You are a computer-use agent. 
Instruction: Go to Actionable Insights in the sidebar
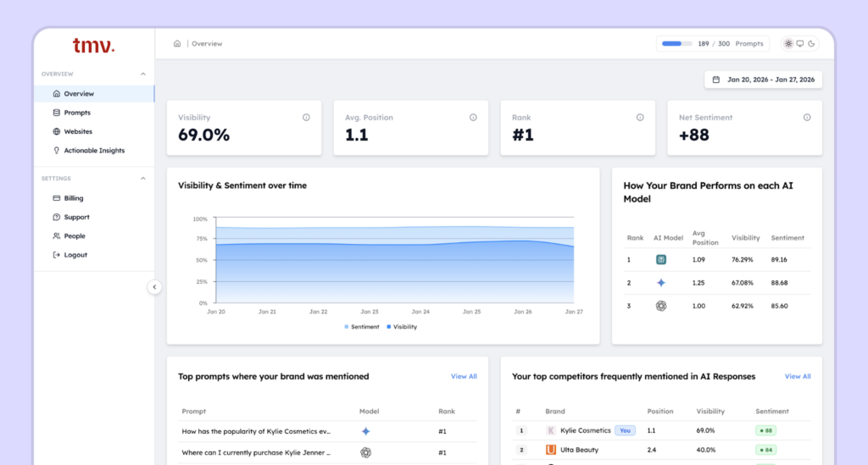click(x=93, y=151)
